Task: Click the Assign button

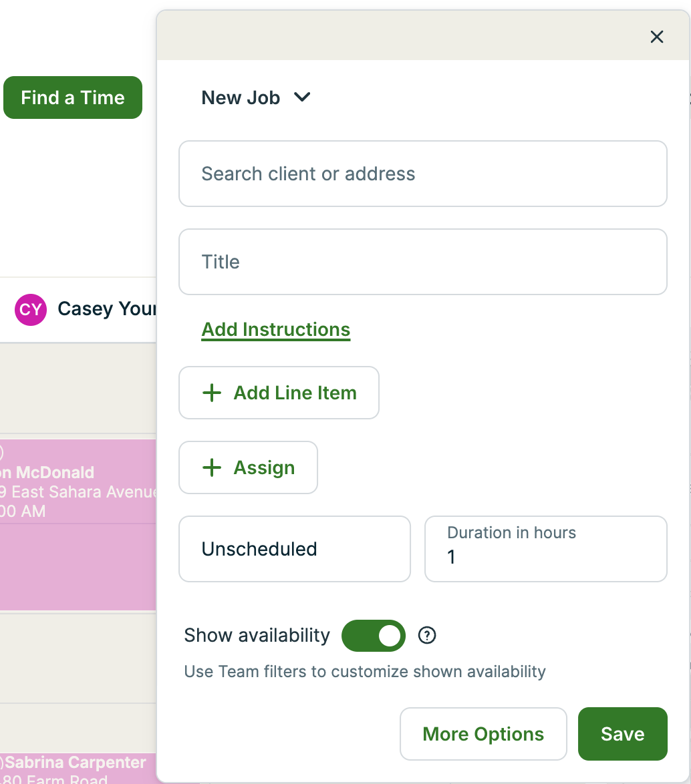Action: 264,467
